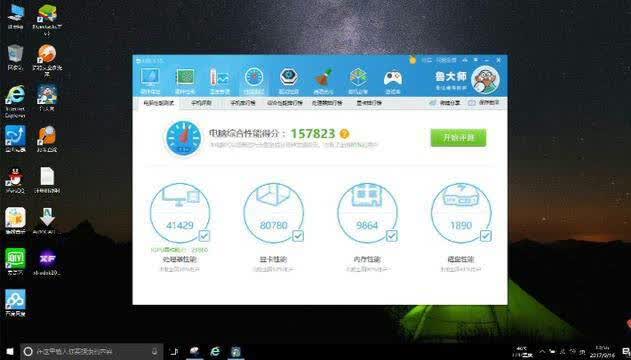631x360 pixels.
Task: Select the performance test gauge icon
Action: (254, 80)
